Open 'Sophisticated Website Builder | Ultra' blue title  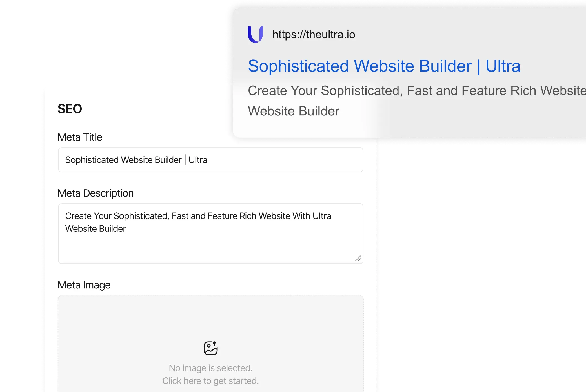tap(384, 66)
